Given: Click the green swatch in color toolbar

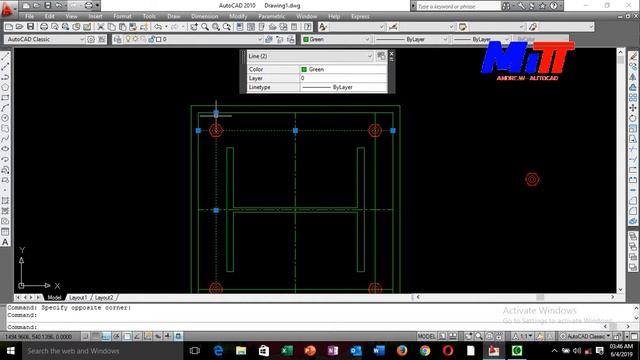Looking at the screenshot, I should [x=306, y=39].
